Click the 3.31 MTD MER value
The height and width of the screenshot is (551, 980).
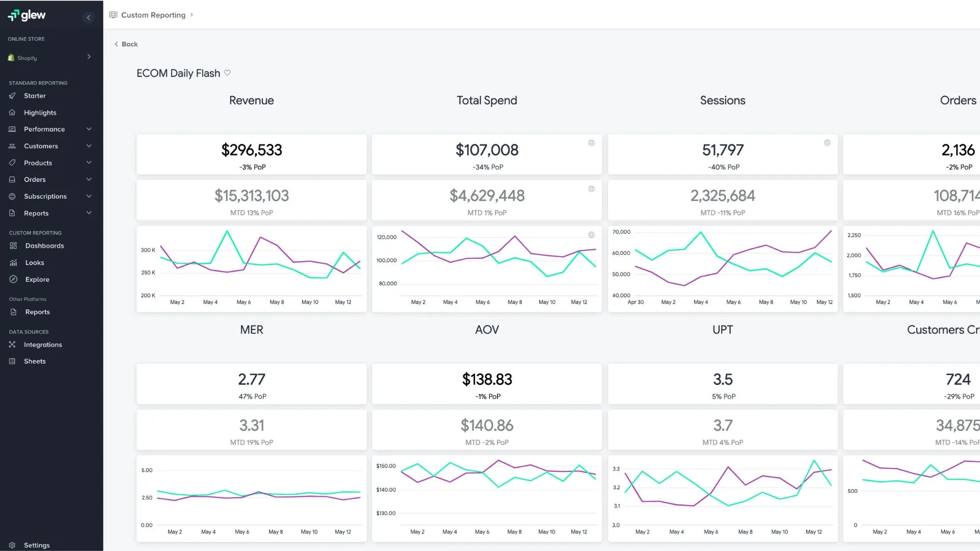(x=252, y=425)
